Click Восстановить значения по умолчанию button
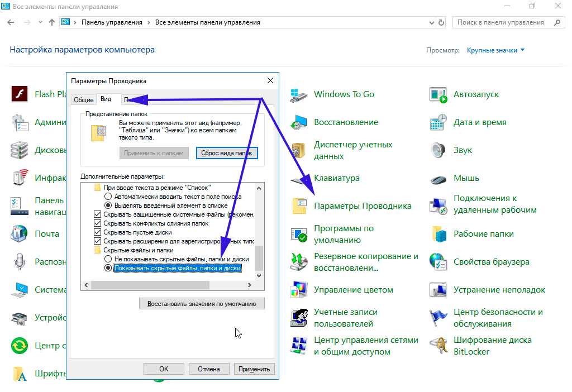 202,304
